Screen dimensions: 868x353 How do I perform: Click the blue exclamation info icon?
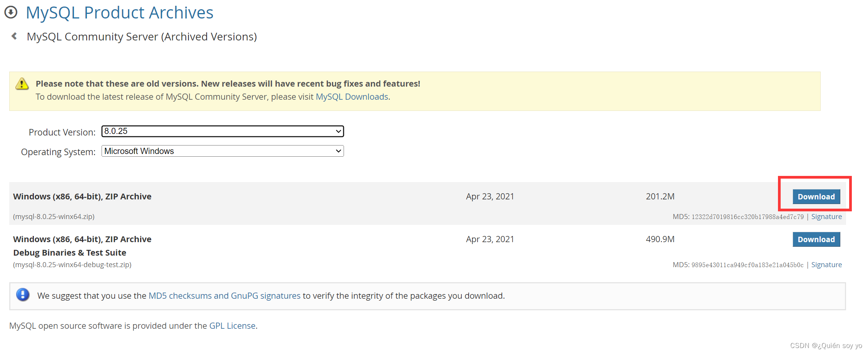click(23, 295)
